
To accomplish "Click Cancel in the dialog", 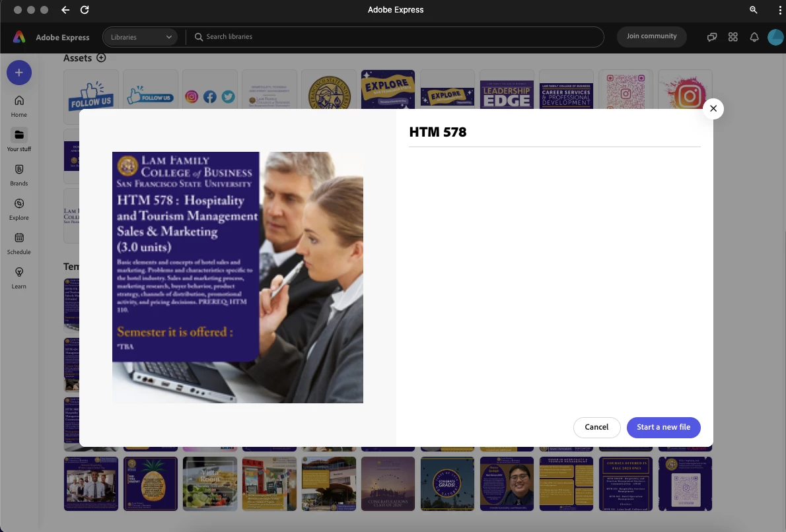I will (596, 427).
